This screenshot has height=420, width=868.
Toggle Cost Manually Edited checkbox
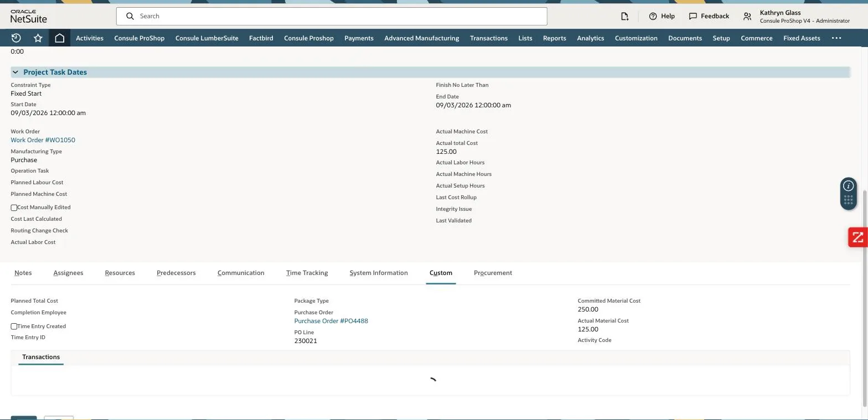pyautogui.click(x=14, y=208)
